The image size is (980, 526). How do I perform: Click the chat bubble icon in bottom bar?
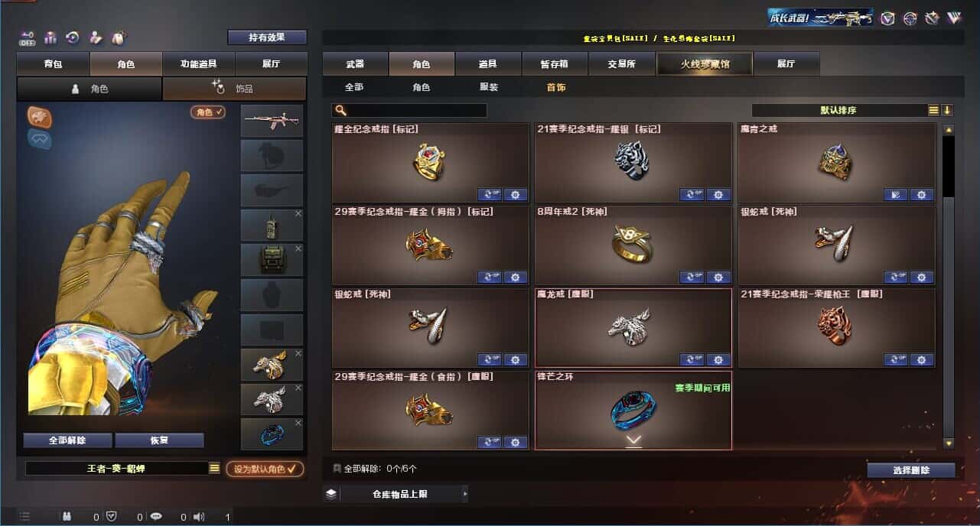156,517
